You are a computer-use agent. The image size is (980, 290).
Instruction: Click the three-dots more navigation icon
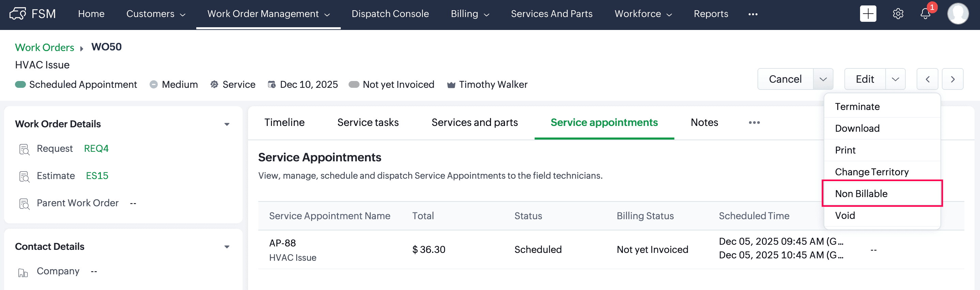753,14
